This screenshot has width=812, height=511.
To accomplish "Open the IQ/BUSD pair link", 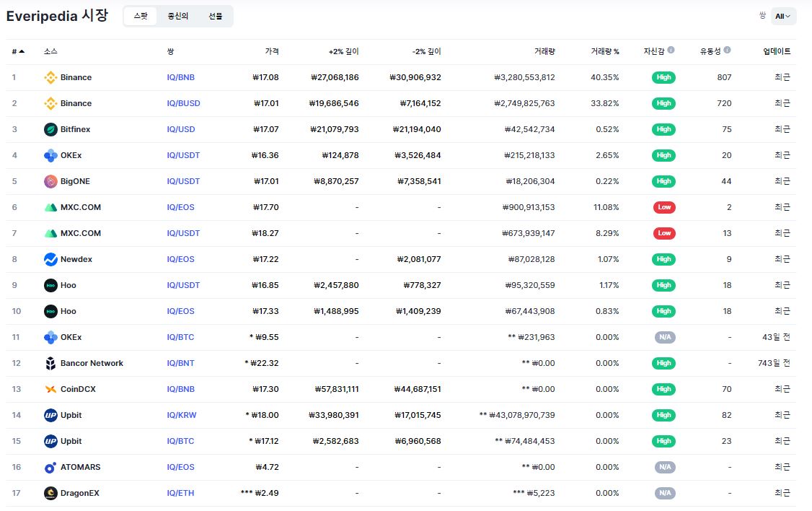I will [x=183, y=103].
